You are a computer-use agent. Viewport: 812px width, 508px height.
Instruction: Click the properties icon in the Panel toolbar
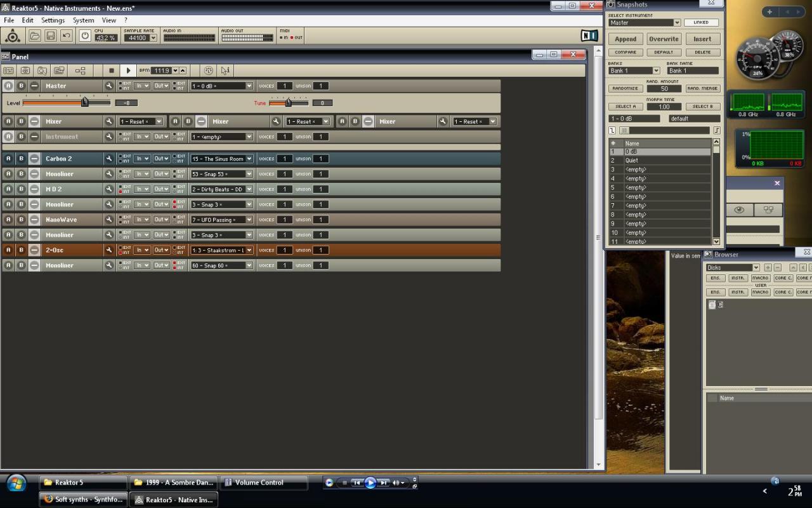point(59,70)
